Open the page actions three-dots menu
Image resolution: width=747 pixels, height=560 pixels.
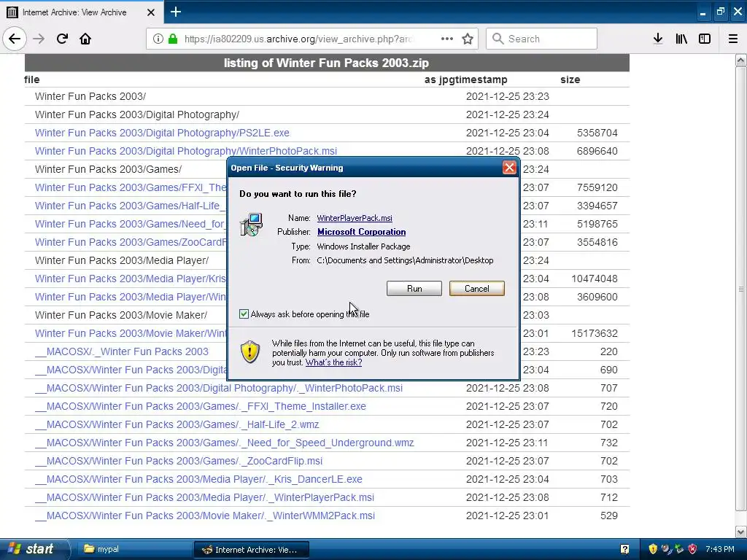[x=447, y=39]
